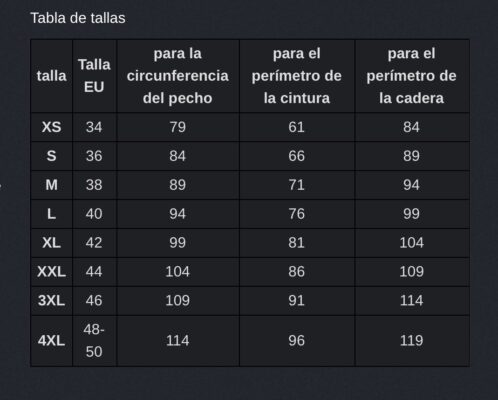Image resolution: width=498 pixels, height=400 pixels.
Task: Select the 'Talla EU' column header
Action: tap(94, 76)
